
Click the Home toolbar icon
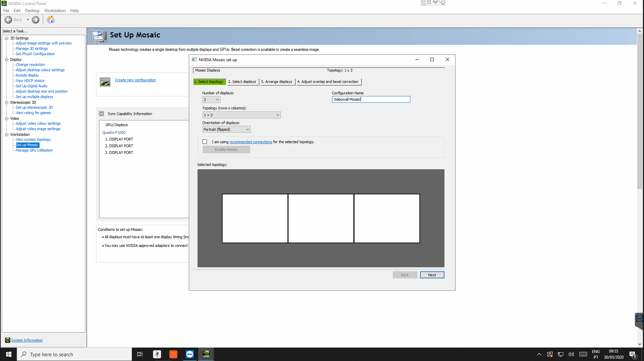(x=50, y=20)
